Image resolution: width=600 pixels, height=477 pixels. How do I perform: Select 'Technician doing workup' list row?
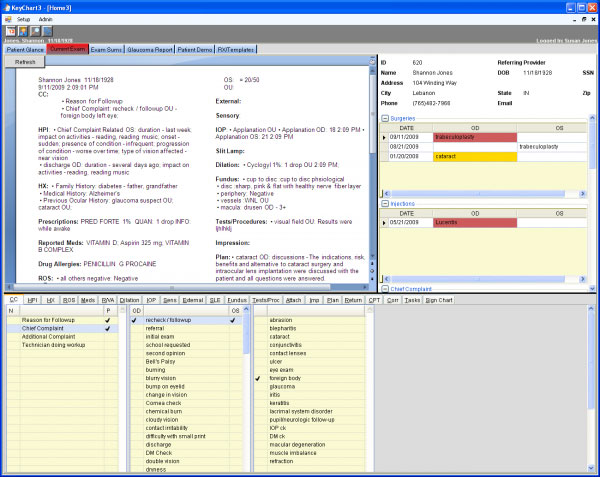(62, 345)
